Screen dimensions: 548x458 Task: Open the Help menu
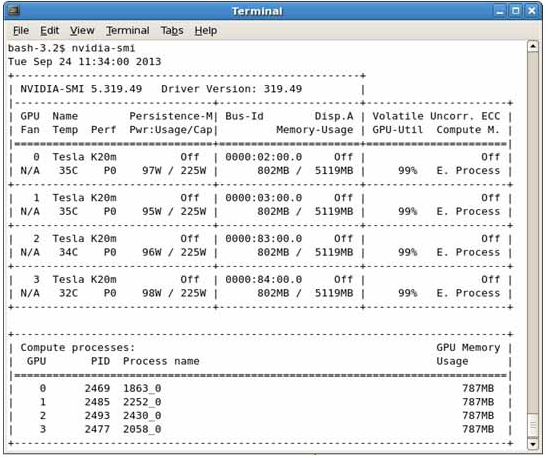coord(206,31)
